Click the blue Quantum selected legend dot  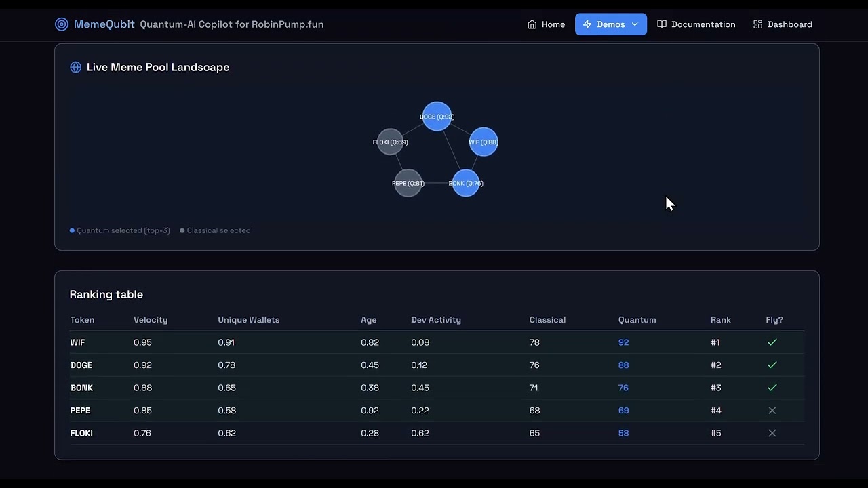(72, 230)
